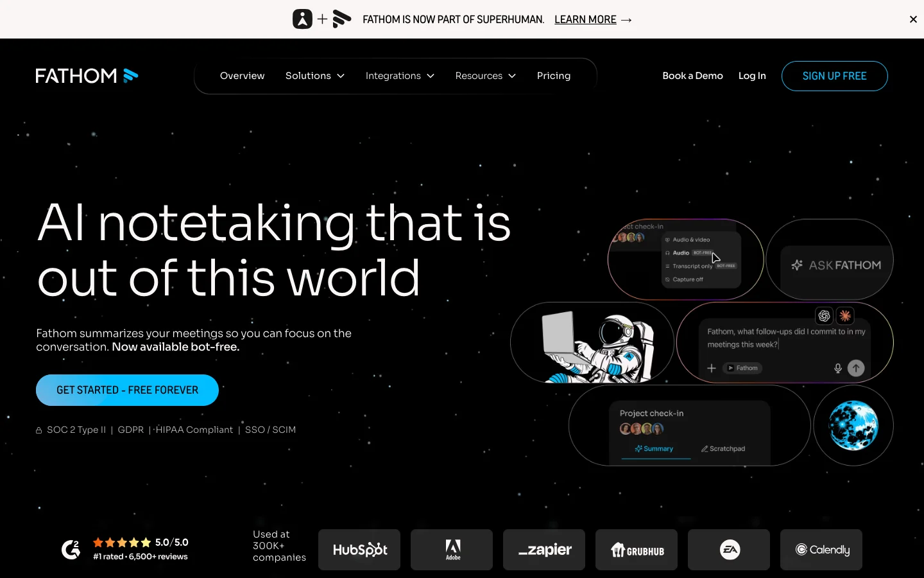This screenshot has width=924, height=578.
Task: Dismiss the announcement banner with the X
Action: point(913,19)
